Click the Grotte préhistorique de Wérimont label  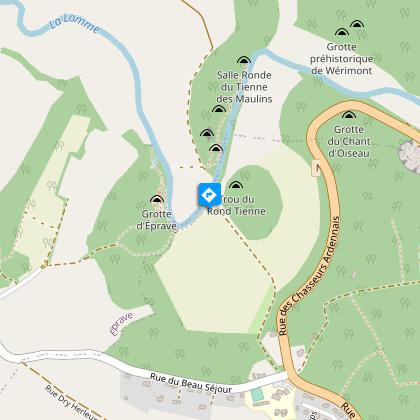point(342,59)
